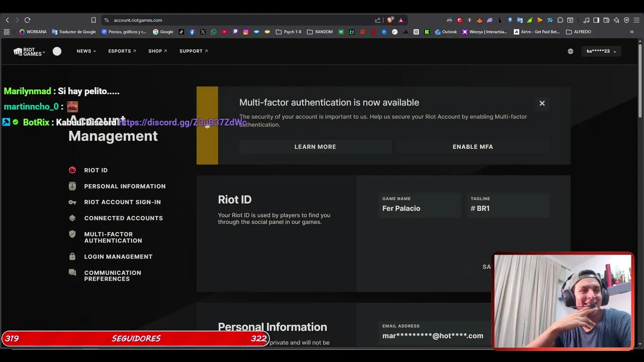
Task: Select COMMUNICATION PREFERENCES in the sidebar
Action: point(105,276)
